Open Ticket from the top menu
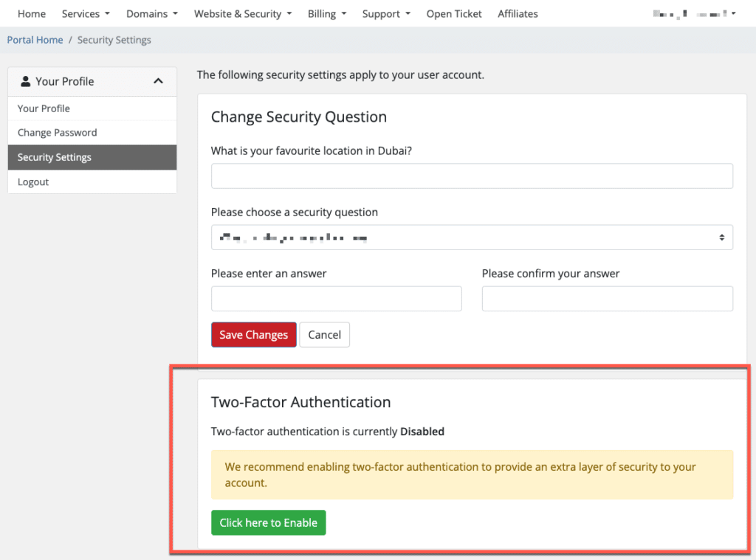This screenshot has height=560, width=756. coord(454,13)
